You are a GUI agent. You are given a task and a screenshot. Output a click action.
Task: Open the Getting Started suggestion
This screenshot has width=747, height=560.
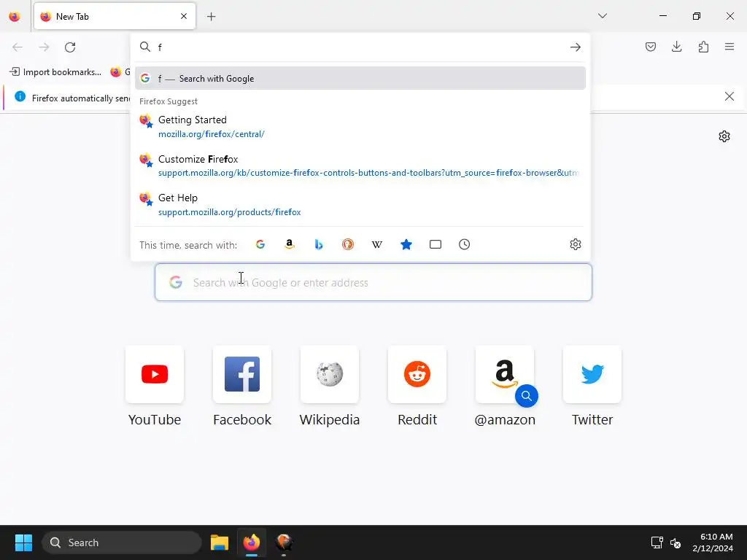click(360, 127)
